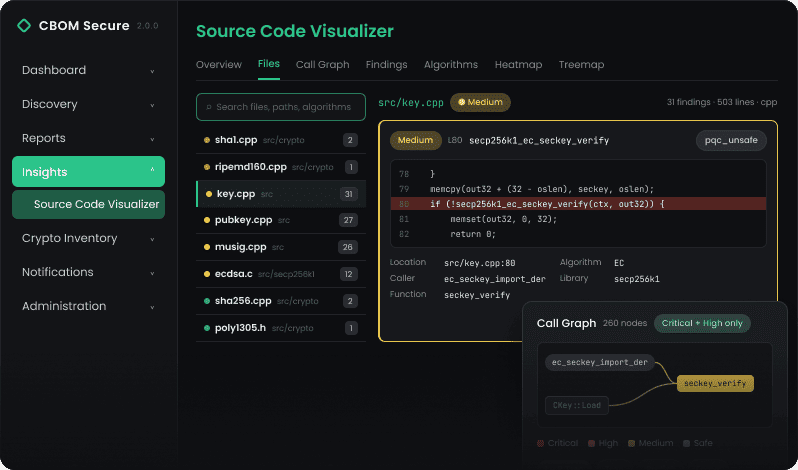
Task: Click the Medium severity dot icon next to src/key.cpp
Action: 462,102
